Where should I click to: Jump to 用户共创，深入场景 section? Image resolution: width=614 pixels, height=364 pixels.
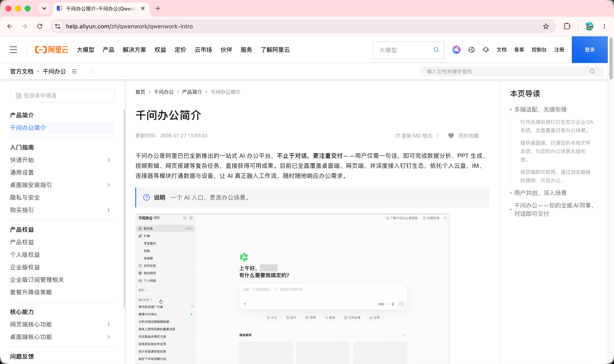click(x=540, y=193)
